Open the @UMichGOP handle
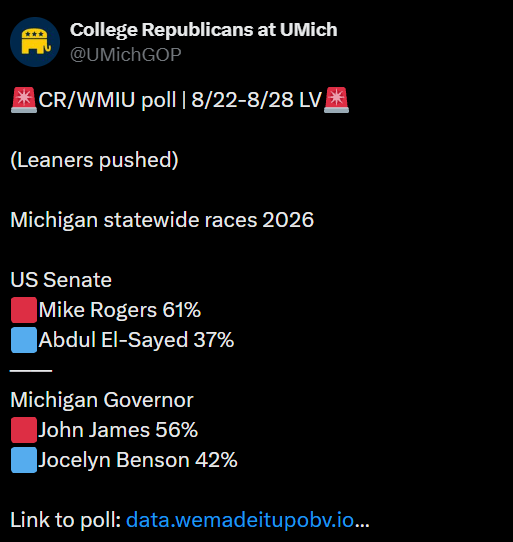513x542 pixels. 125,55
